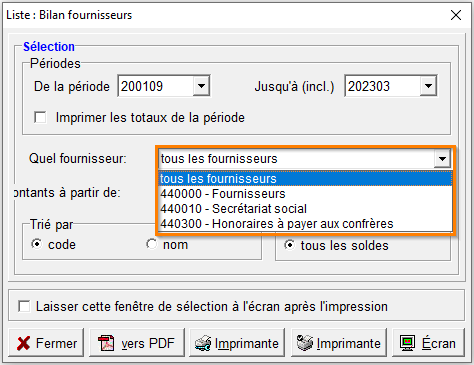The image size is (474, 365).
Task: Click the second printer icon with checkmark
Action: pos(305,343)
